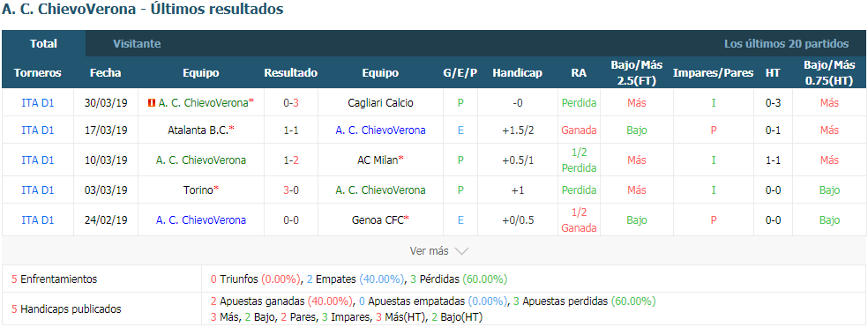This screenshot has width=868, height=327.
Task: Click the Bajo/Más 2.5(FT) column header
Action: tap(637, 72)
